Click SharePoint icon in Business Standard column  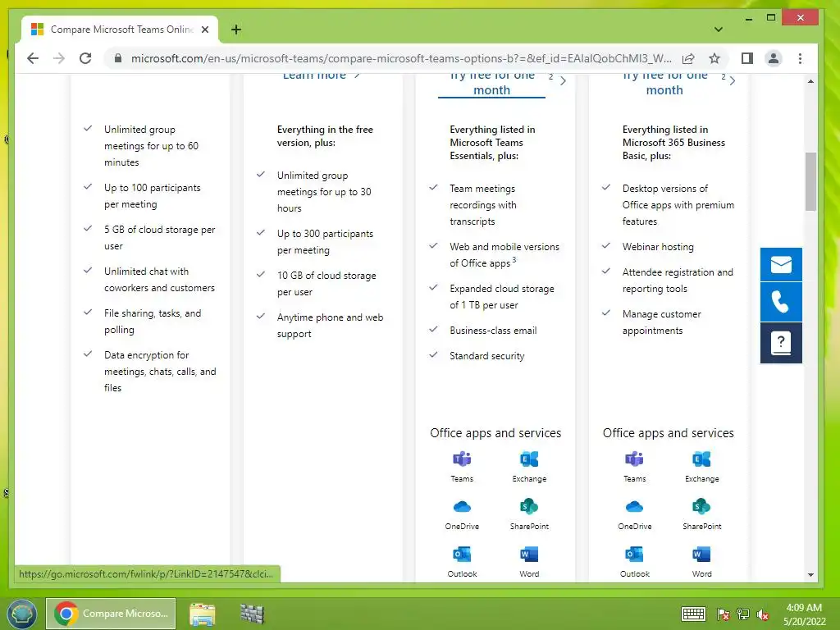(702, 506)
